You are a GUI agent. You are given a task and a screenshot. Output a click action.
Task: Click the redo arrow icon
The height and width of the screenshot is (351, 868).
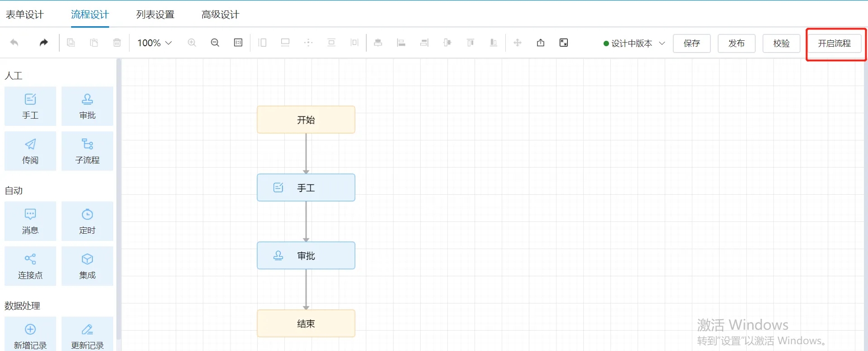[43, 43]
